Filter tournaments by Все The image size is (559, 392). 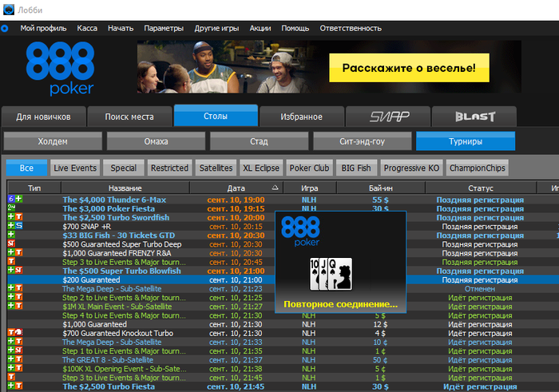[x=26, y=168]
